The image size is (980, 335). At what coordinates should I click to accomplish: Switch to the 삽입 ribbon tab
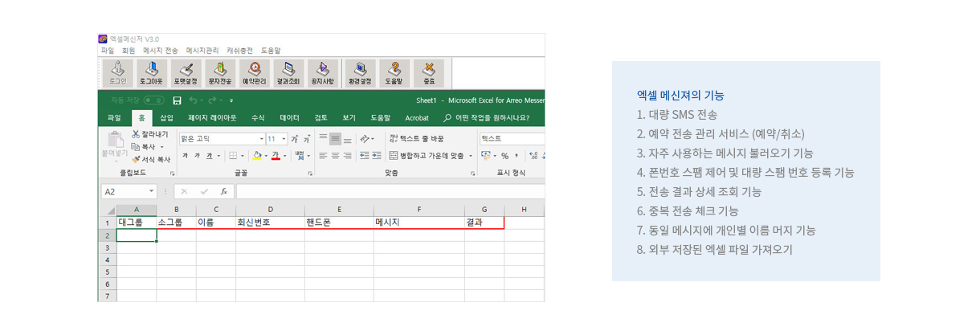pyautogui.click(x=166, y=118)
